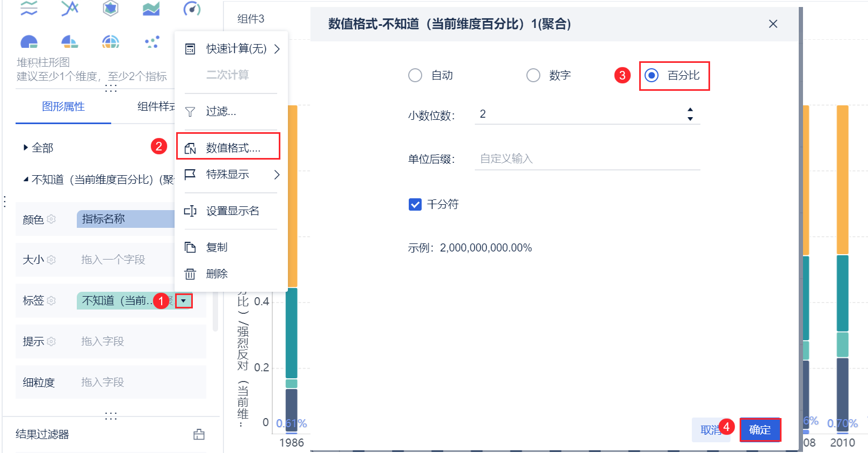Viewport: 868px width, 453px height.
Task: Pick the radar chart type icon
Action: [111, 8]
